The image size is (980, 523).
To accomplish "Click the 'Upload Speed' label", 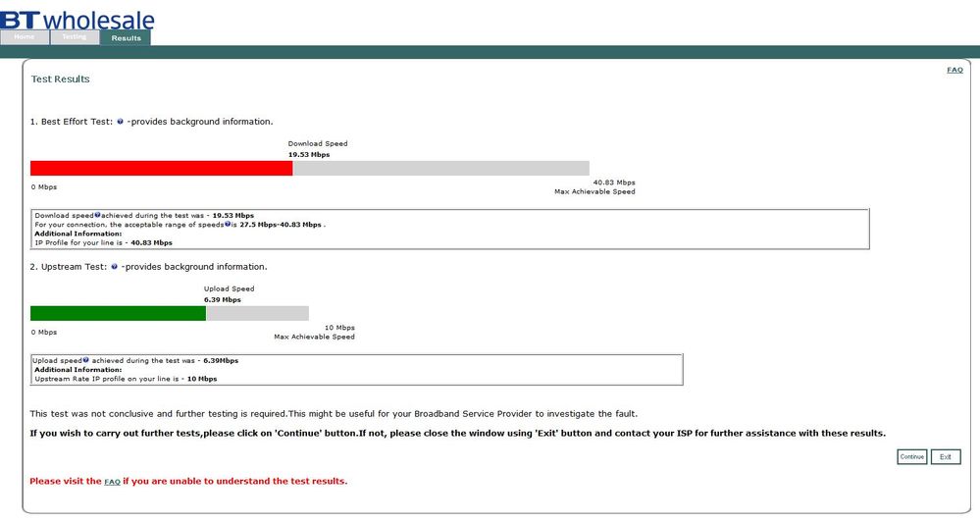I will (229, 288).
